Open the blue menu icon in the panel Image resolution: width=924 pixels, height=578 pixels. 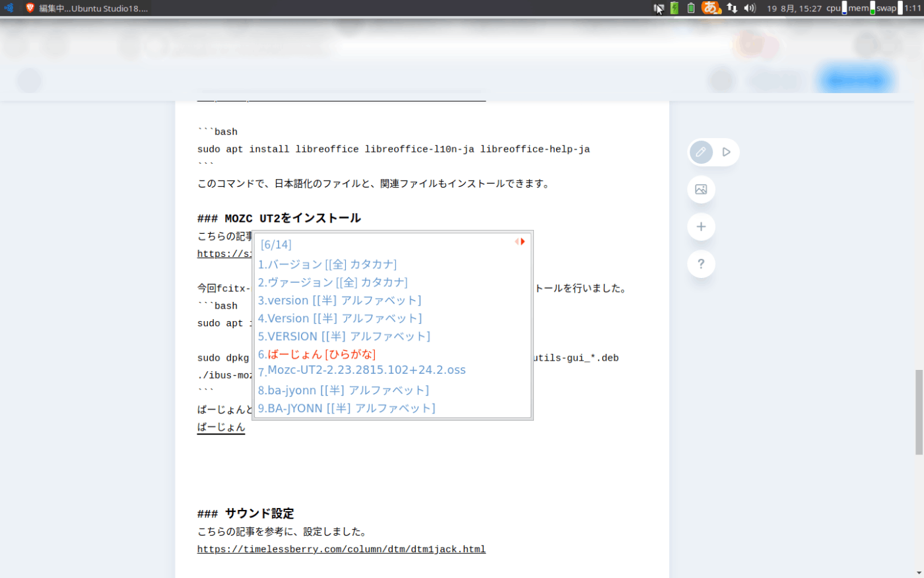pos(9,8)
